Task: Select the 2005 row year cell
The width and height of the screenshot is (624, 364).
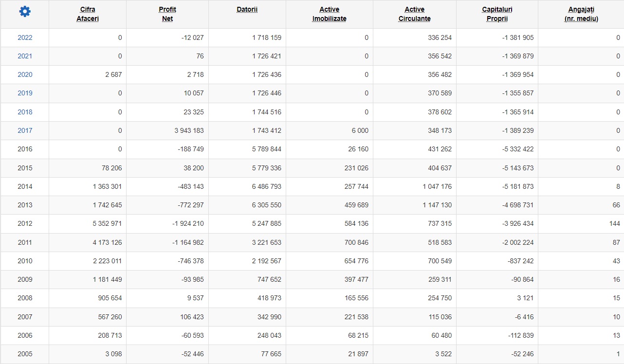Action: tap(25, 354)
